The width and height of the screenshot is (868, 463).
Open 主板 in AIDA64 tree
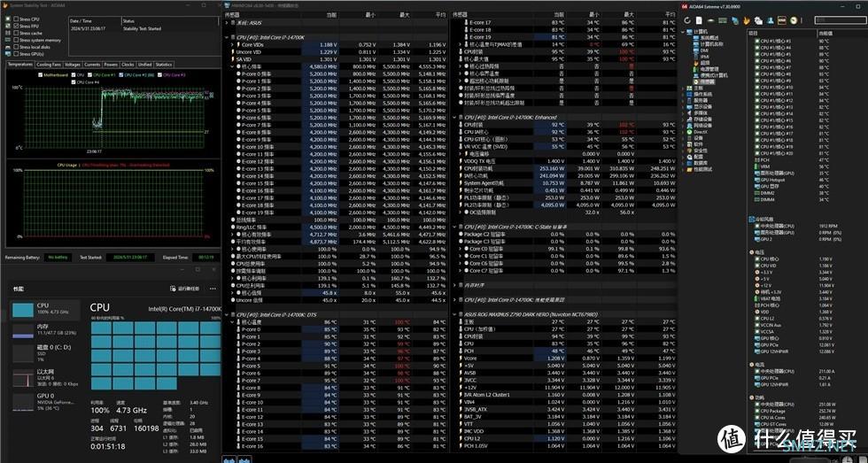click(698, 88)
